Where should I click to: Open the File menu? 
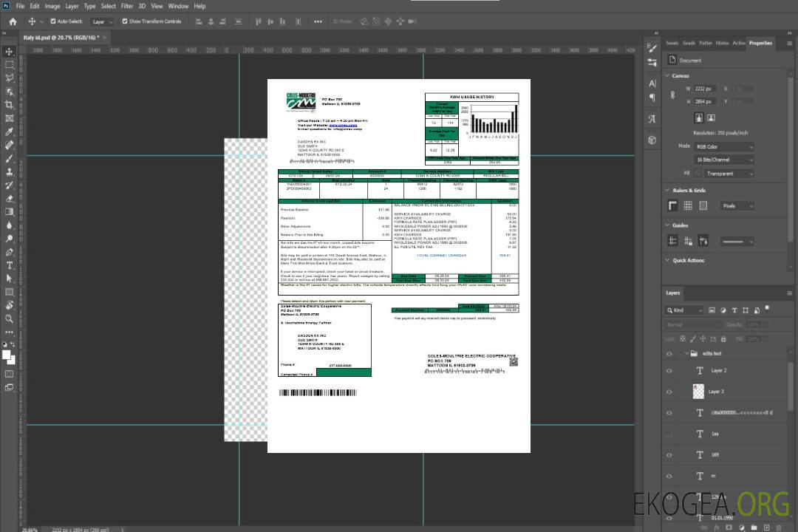click(21, 6)
